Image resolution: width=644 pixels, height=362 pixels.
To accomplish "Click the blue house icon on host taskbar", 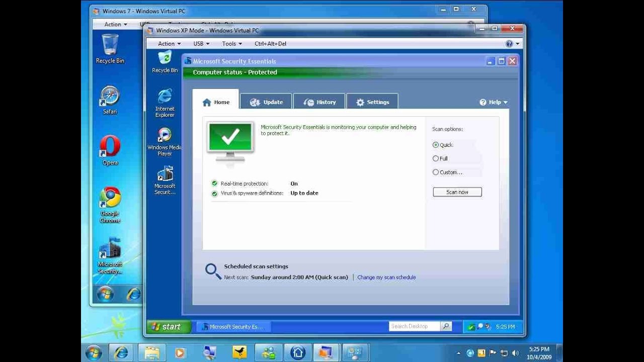I will pyautogui.click(x=297, y=352).
